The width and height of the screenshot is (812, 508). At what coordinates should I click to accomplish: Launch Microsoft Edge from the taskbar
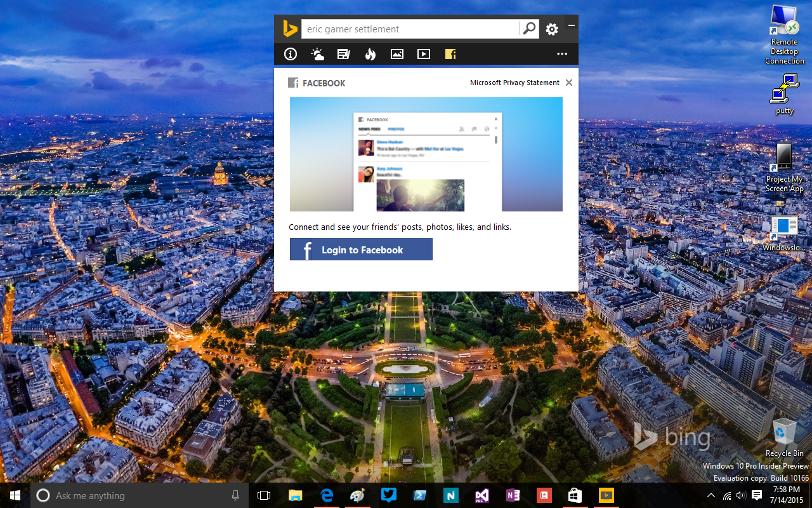click(327, 495)
